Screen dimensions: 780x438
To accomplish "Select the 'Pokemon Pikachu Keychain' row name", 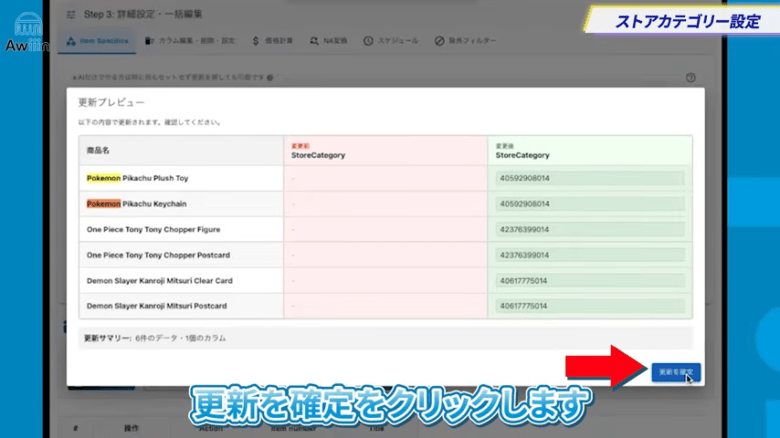I will point(136,204).
